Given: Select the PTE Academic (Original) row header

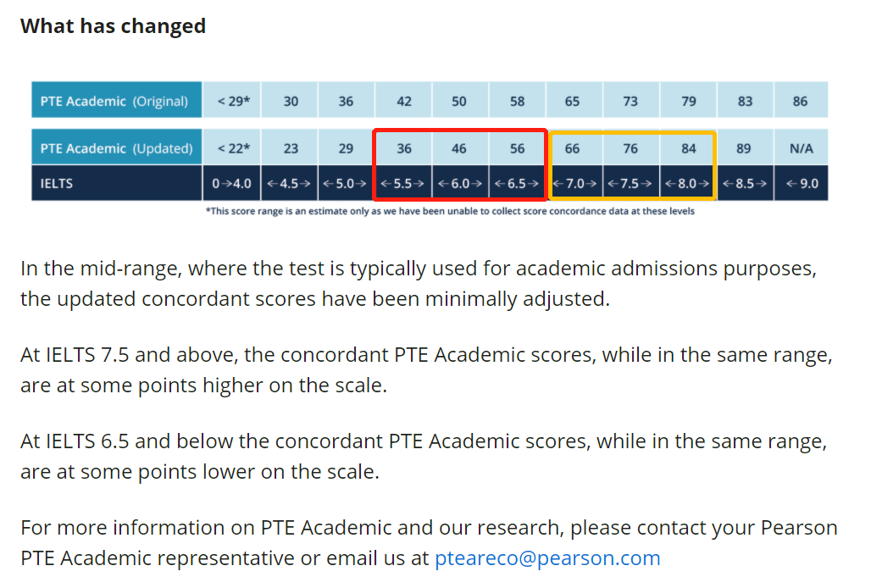Looking at the screenshot, I should coord(117,100).
